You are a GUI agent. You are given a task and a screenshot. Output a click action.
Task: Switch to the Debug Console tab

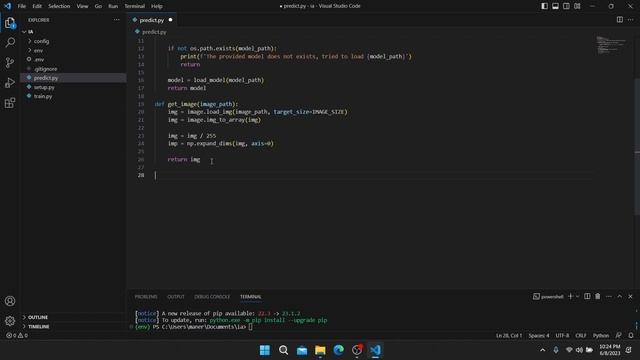click(212, 297)
